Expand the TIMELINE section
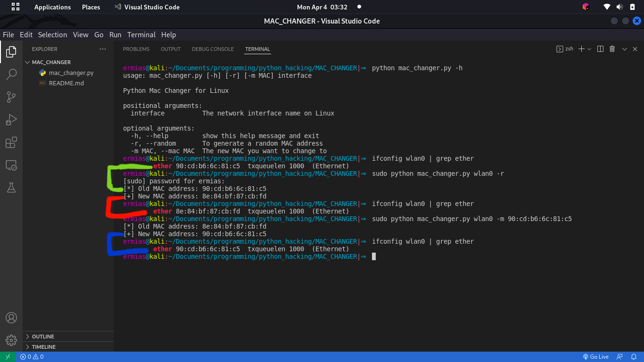 point(68,347)
